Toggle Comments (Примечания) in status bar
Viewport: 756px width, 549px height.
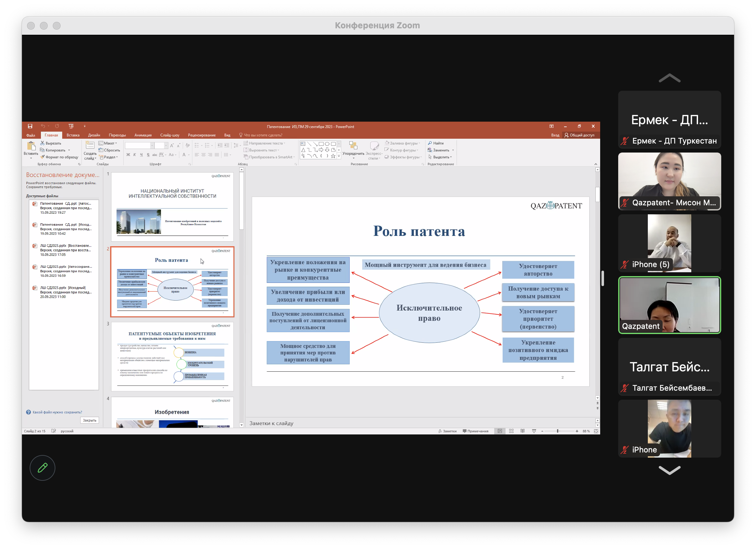click(475, 431)
